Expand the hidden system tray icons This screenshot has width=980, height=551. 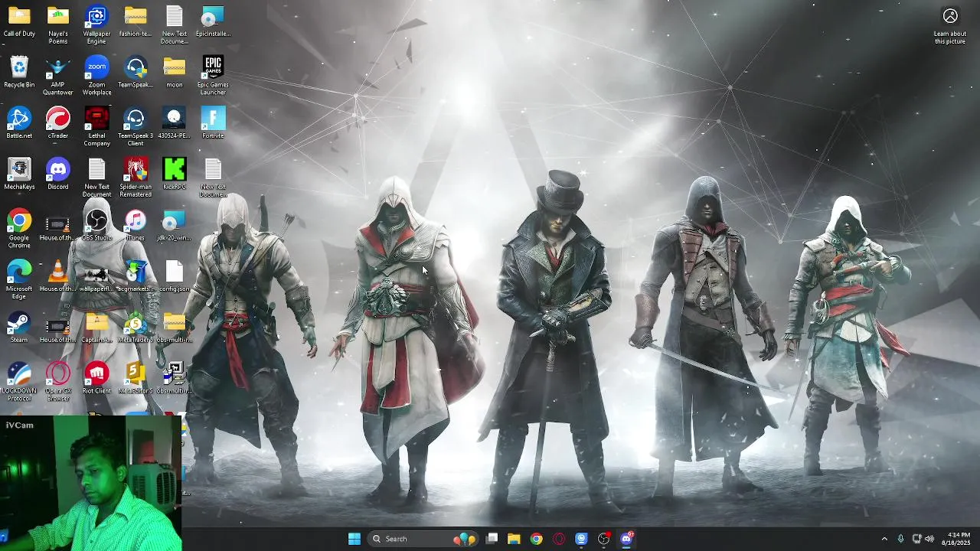[884, 539]
